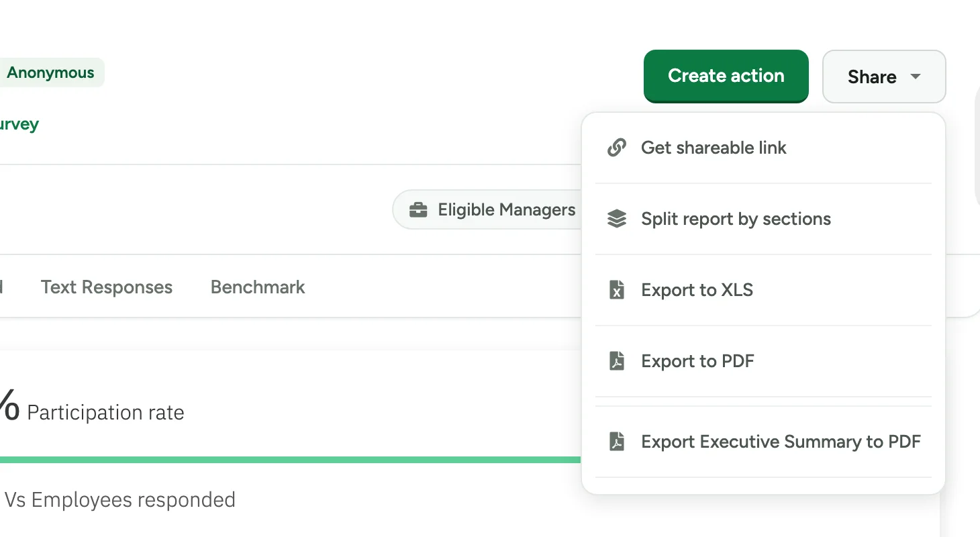
Task: Open the Share dropdown button
Action: point(884,77)
